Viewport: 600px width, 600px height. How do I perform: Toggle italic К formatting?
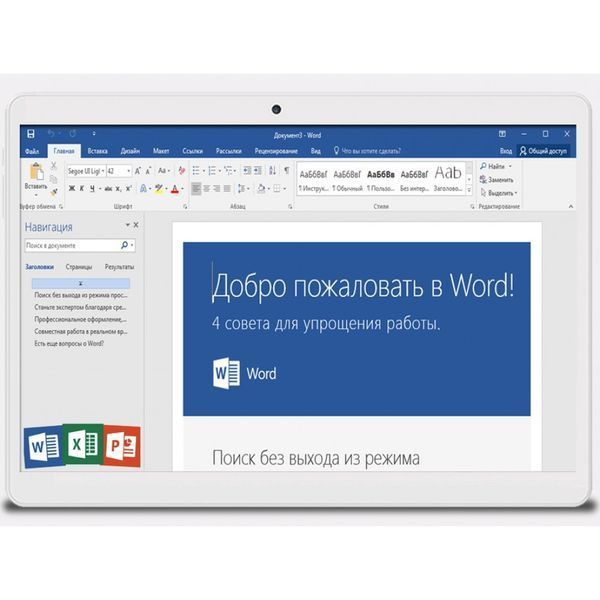pyautogui.click(x=82, y=188)
